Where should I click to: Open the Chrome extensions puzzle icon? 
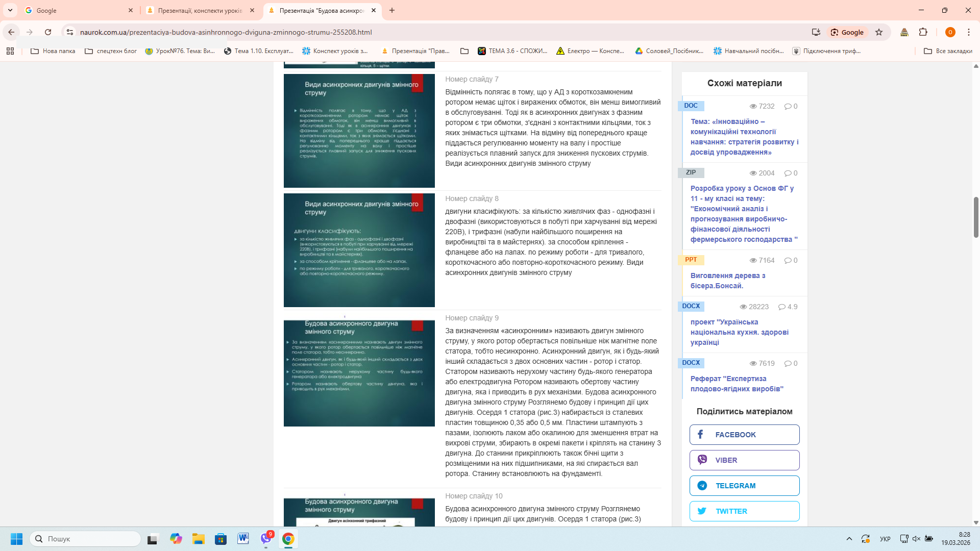pyautogui.click(x=923, y=32)
